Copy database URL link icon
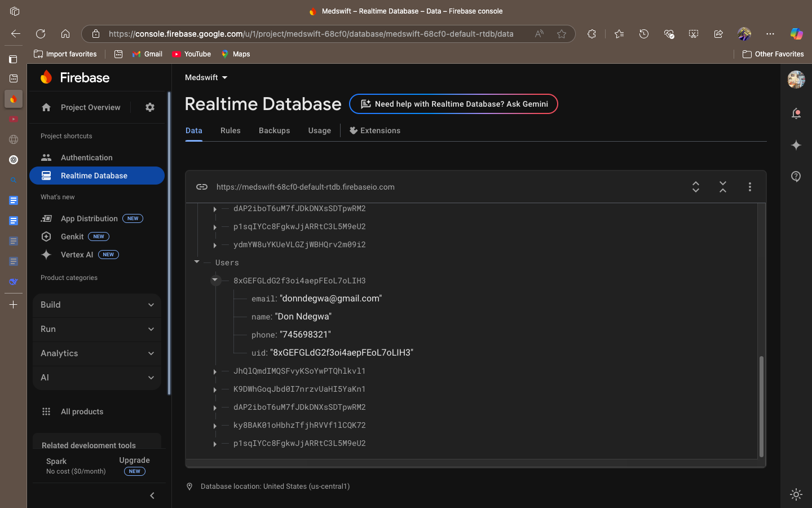 pos(202,187)
